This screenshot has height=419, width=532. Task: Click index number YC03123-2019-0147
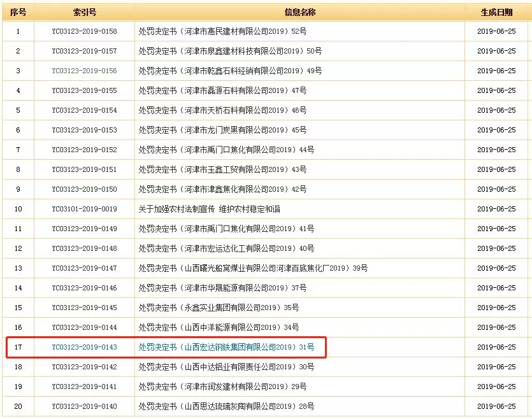pyautogui.click(x=85, y=268)
